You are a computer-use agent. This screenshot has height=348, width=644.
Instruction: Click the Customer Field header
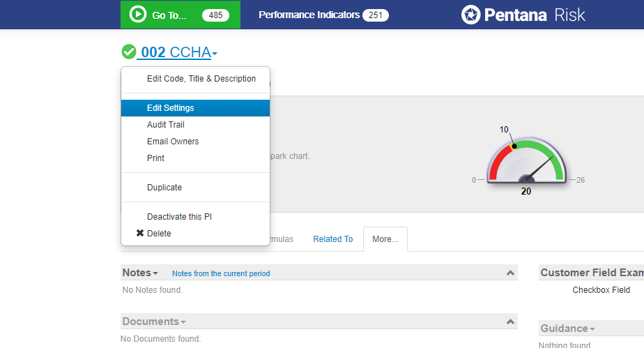pyautogui.click(x=592, y=273)
